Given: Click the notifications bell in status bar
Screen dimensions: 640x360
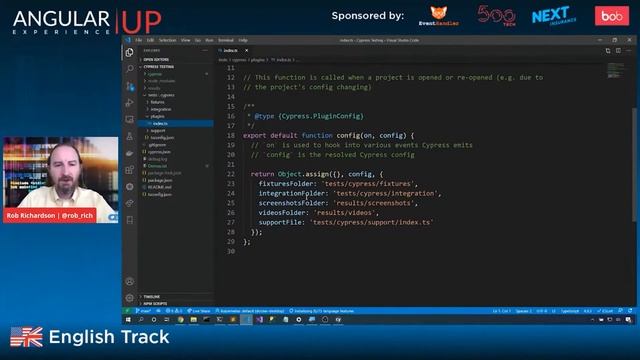Looking at the screenshot, I should click(x=630, y=311).
